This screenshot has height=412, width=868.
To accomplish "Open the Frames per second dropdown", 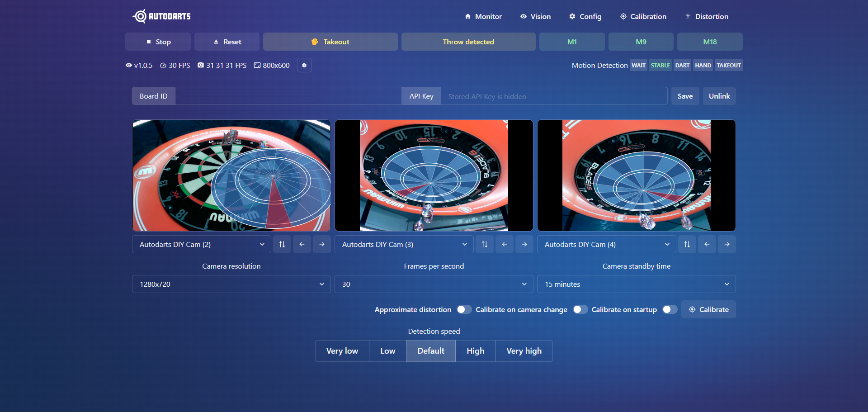I will tap(434, 284).
